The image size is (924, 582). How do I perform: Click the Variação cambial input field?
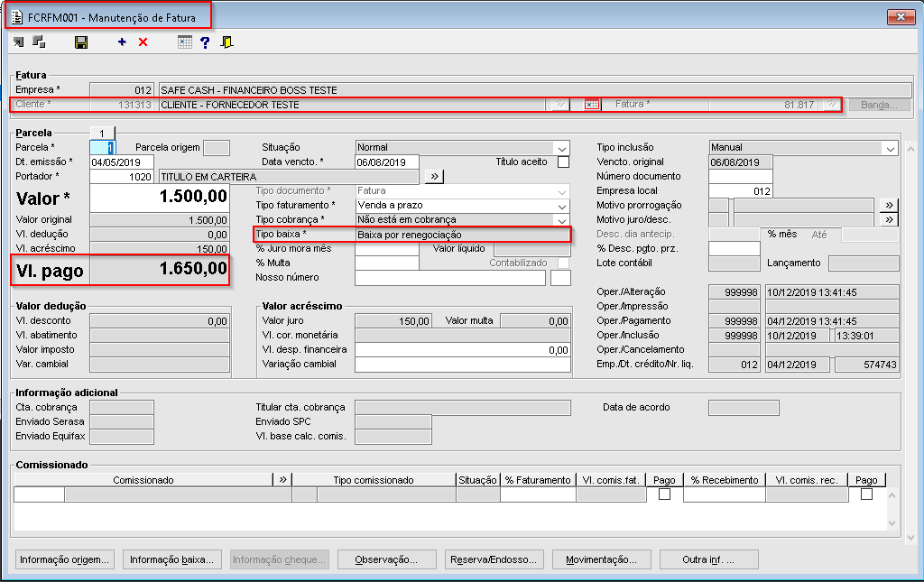[x=463, y=364]
